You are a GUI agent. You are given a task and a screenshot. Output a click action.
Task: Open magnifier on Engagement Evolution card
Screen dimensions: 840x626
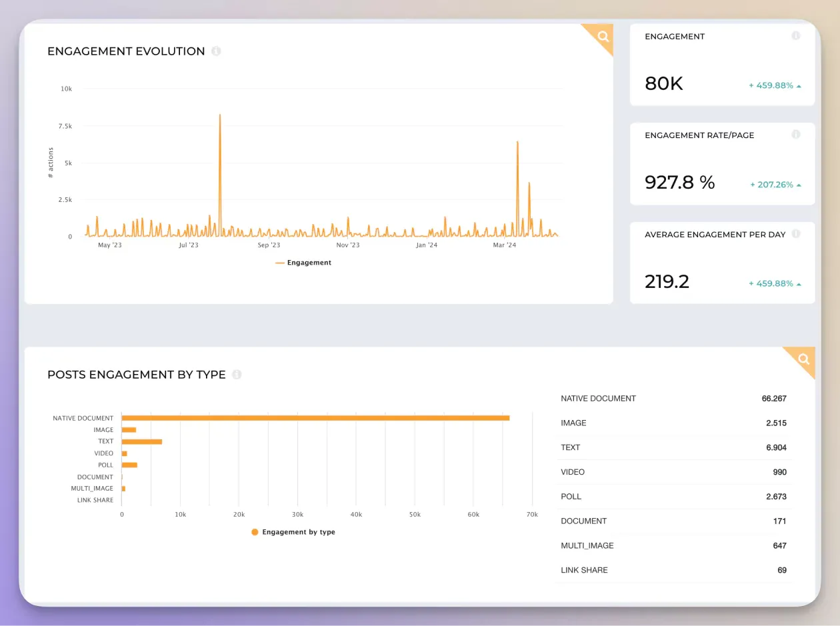[x=603, y=36]
